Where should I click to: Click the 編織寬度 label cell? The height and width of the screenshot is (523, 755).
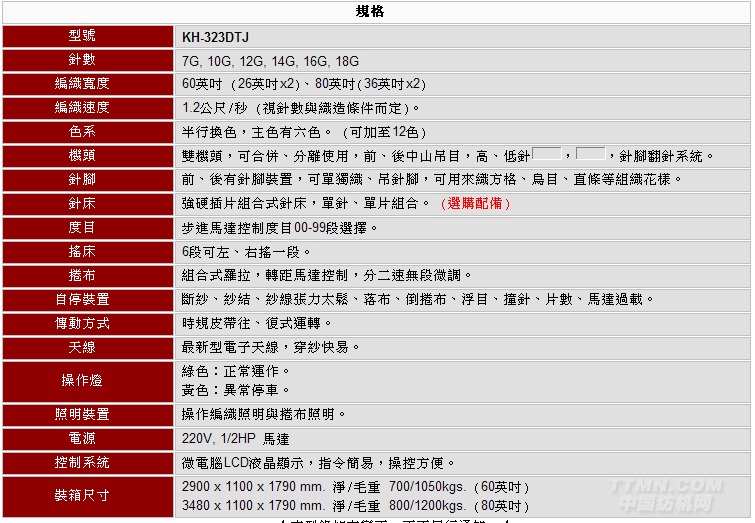[x=89, y=84]
